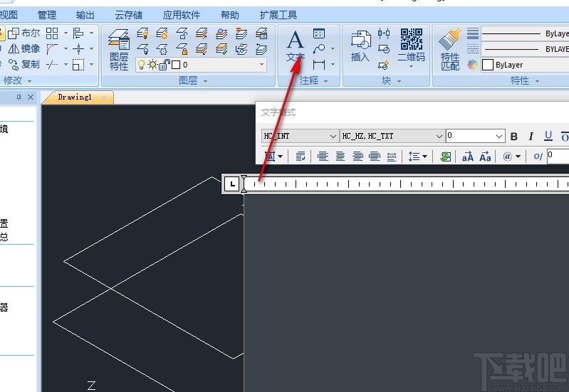Click the Copy (复制) tool
This screenshot has width=569, height=392.
(24, 64)
